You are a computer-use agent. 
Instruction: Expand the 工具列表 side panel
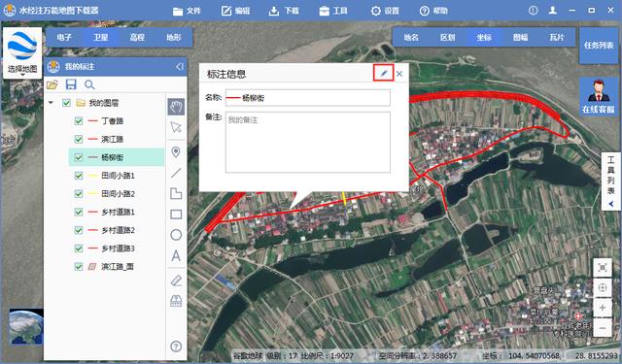point(611,181)
